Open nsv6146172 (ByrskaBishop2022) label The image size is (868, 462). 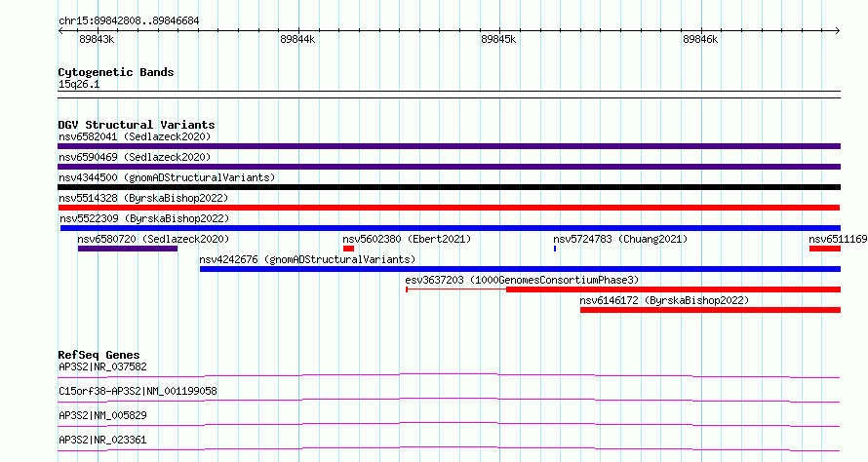click(664, 300)
